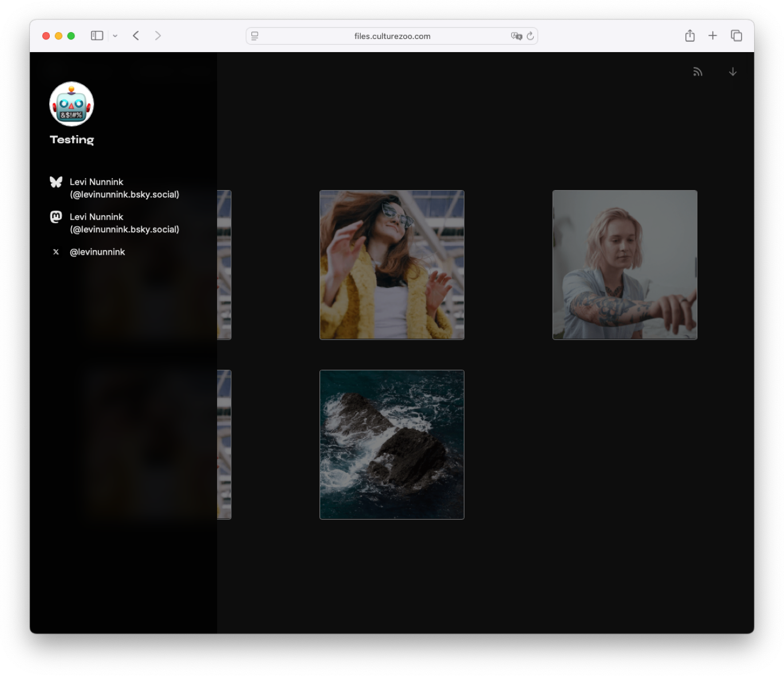The width and height of the screenshot is (784, 676).
Task: Open the photo of woman in yellow jacket
Action: [x=392, y=264]
